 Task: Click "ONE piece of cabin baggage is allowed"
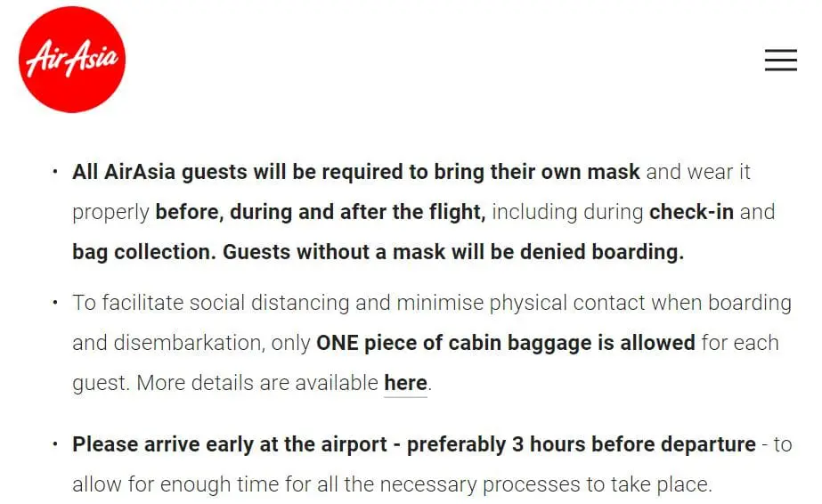click(505, 343)
